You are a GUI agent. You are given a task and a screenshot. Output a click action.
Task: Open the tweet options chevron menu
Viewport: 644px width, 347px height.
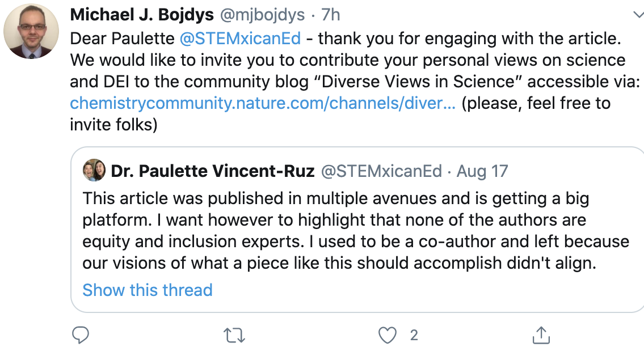[637, 14]
